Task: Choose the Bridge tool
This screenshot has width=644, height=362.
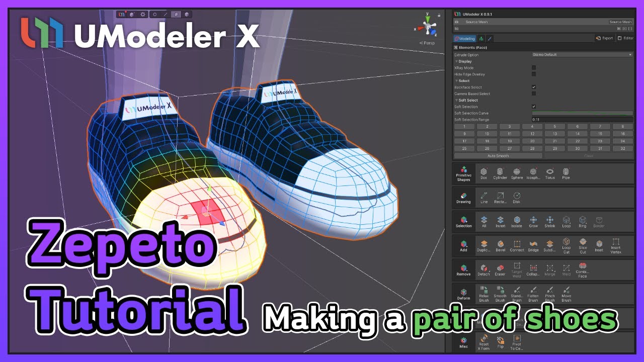Action: [x=533, y=246]
